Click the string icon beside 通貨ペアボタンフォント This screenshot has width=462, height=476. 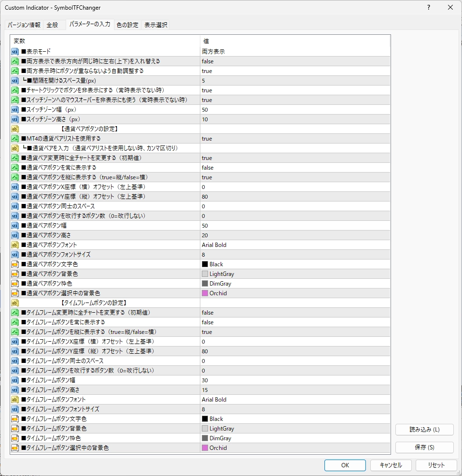click(x=15, y=245)
